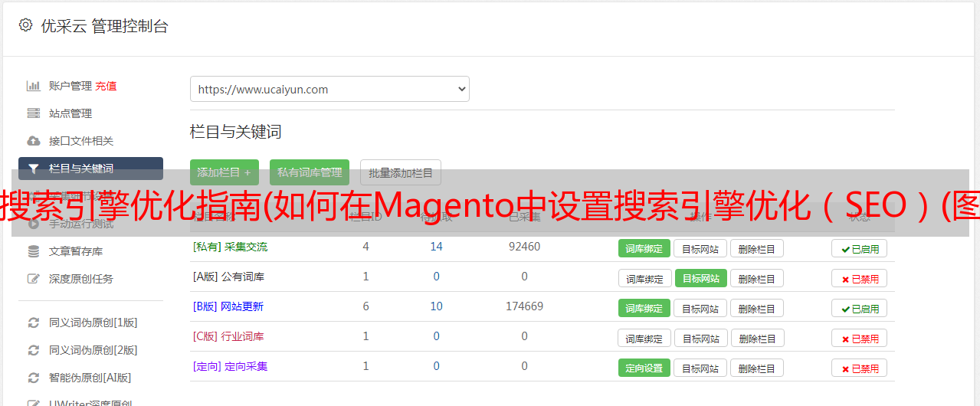Click the [定向] 定向采集 column name

(230, 366)
